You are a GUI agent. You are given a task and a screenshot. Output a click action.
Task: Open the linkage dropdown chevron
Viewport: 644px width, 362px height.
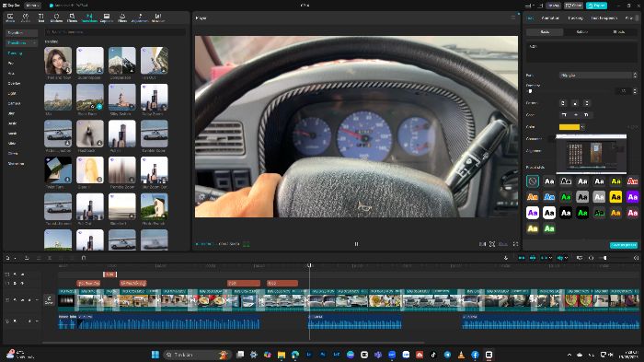click(550, 258)
